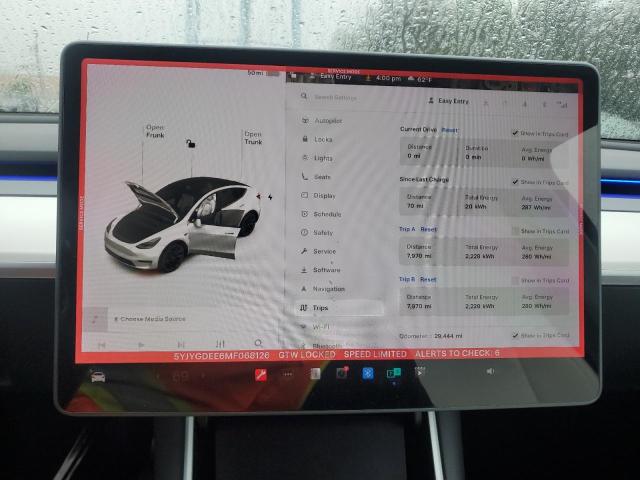The image size is (640, 480).
Task: Tap the SPEED LIMITED status
Action: 375,354
